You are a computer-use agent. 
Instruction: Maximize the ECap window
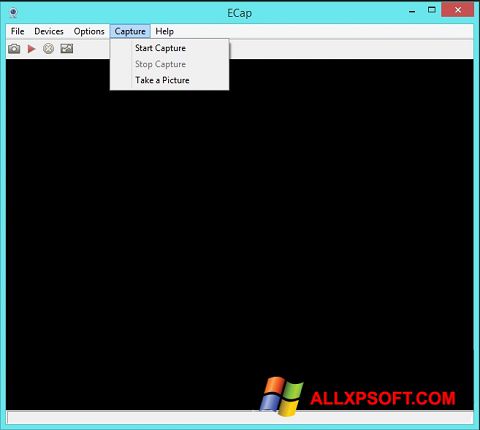(x=432, y=10)
